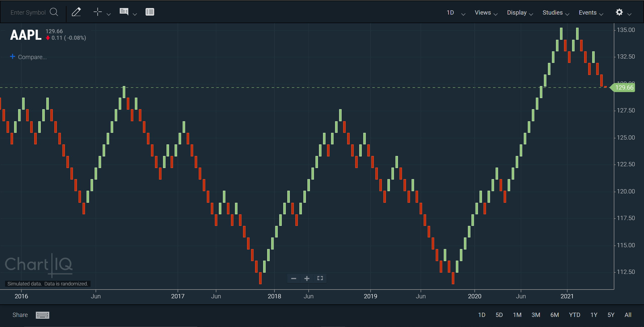Viewport: 644px width, 327px height.
Task: Click the 112.50 price axis label
Action: coord(626,272)
